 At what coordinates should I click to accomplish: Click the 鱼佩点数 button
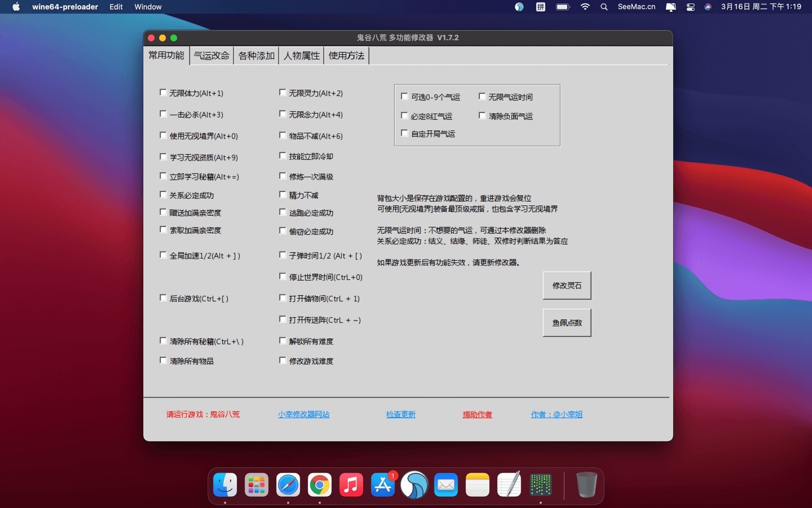coord(567,323)
